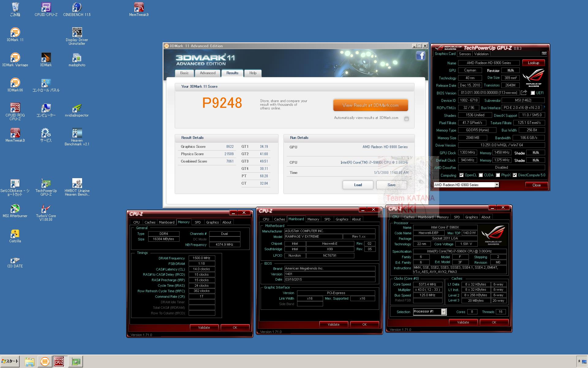Click Validate in Memory CPU-Z window
This screenshot has width=588, height=368.
pyautogui.click(x=204, y=328)
